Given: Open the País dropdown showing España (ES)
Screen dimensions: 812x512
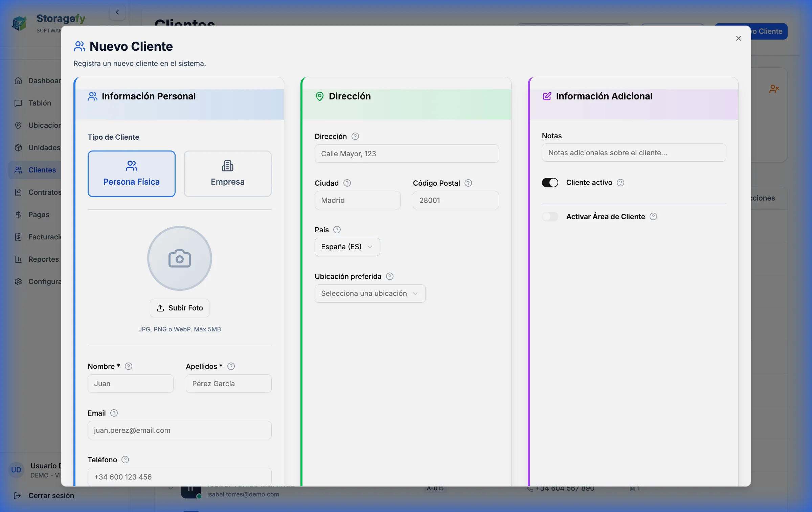Looking at the screenshot, I should point(347,247).
